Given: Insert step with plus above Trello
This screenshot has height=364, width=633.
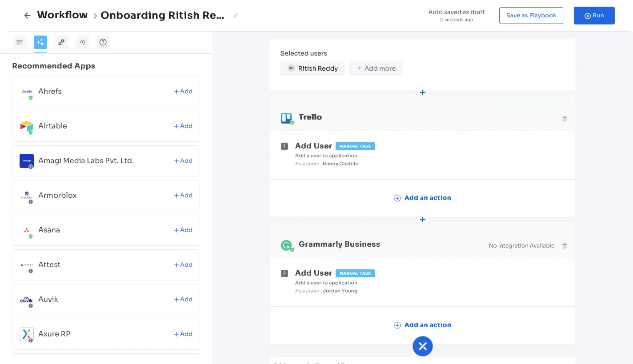Looking at the screenshot, I should tap(423, 92).
